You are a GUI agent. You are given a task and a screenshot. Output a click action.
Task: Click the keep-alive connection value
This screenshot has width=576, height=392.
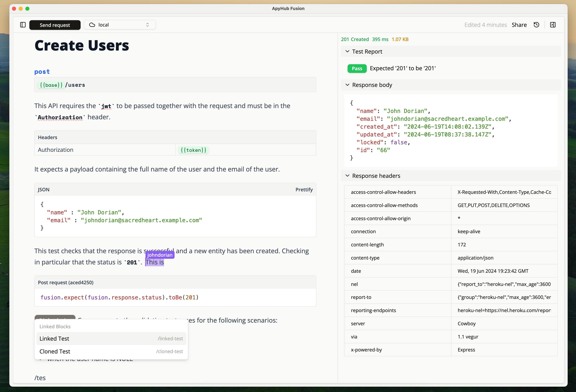[469, 231]
